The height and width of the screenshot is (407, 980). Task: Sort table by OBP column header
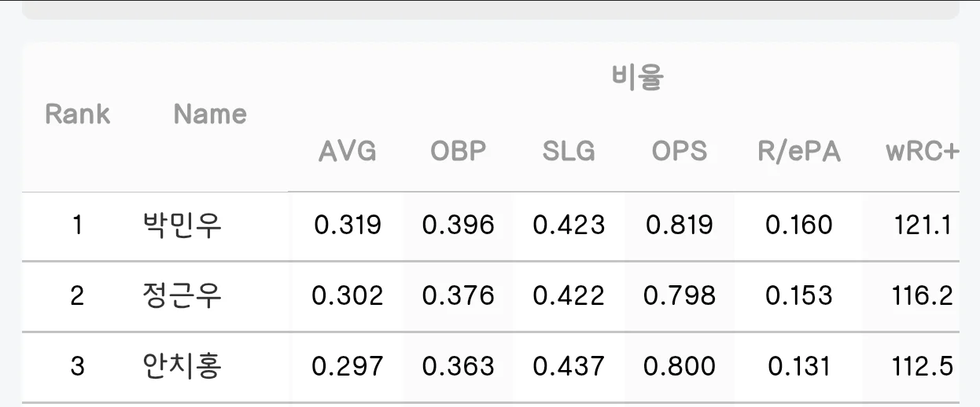tap(459, 151)
